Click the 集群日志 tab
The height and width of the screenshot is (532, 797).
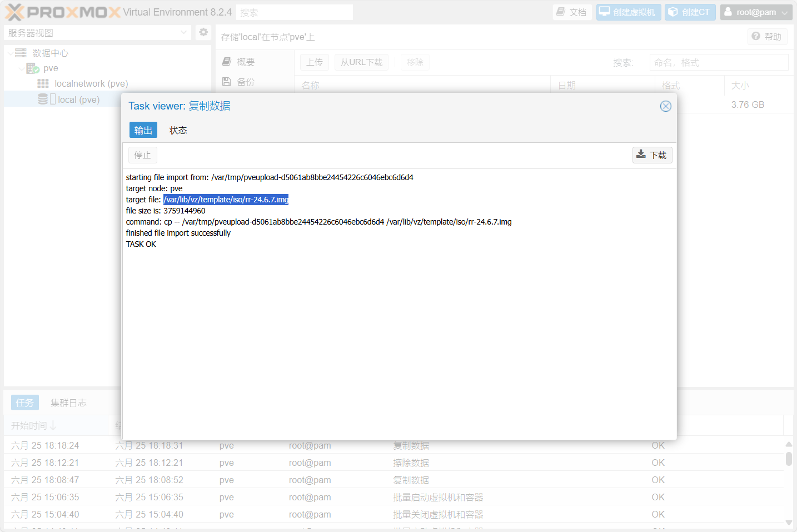68,402
